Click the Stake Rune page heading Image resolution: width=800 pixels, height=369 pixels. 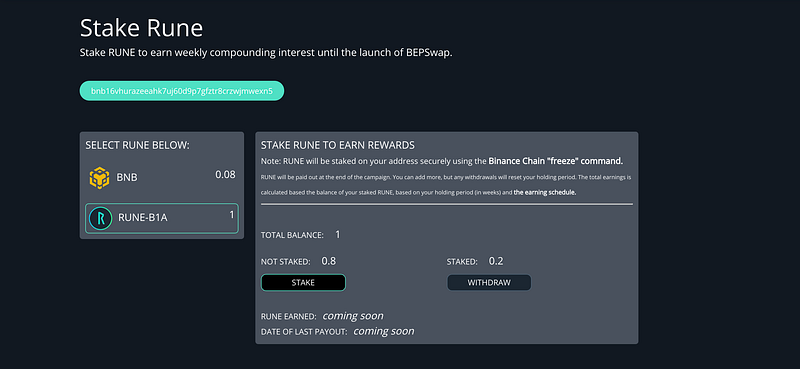pyautogui.click(x=141, y=28)
